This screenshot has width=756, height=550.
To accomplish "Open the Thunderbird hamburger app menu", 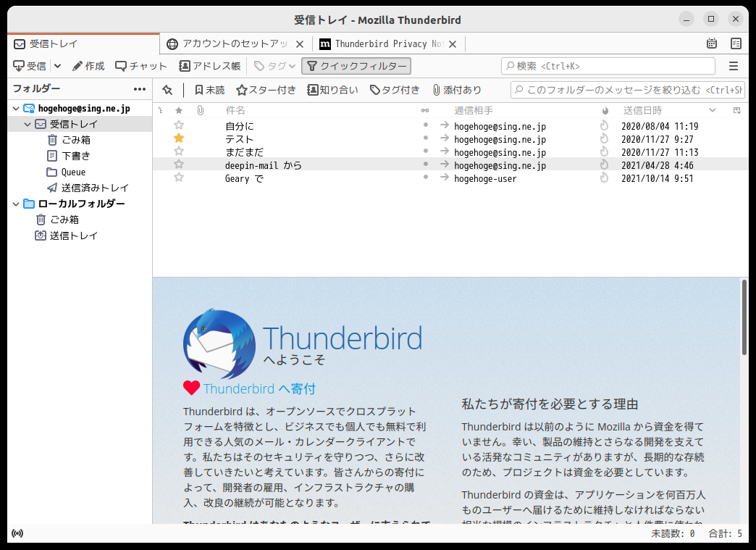I will [734, 66].
